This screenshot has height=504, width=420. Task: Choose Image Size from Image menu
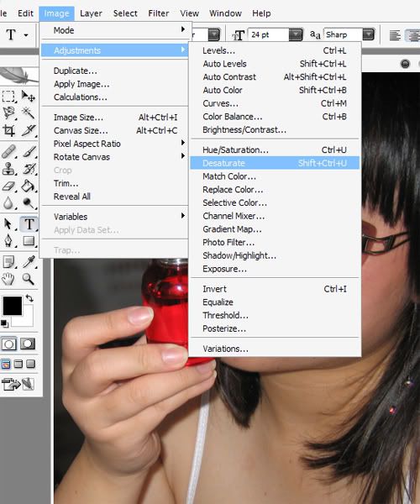[x=115, y=118]
